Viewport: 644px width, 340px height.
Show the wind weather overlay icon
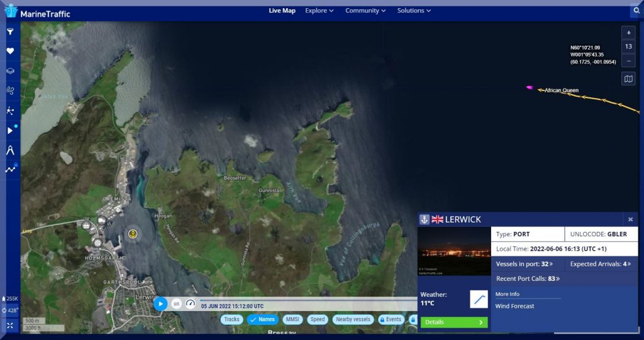click(10, 90)
